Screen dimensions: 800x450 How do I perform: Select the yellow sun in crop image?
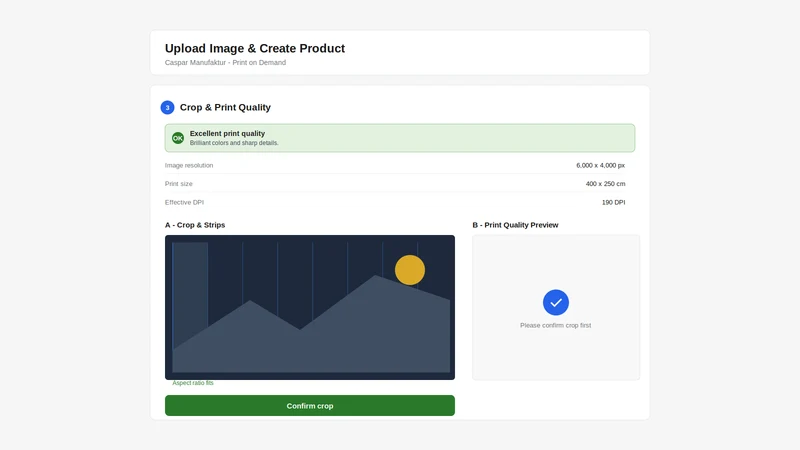pos(410,270)
